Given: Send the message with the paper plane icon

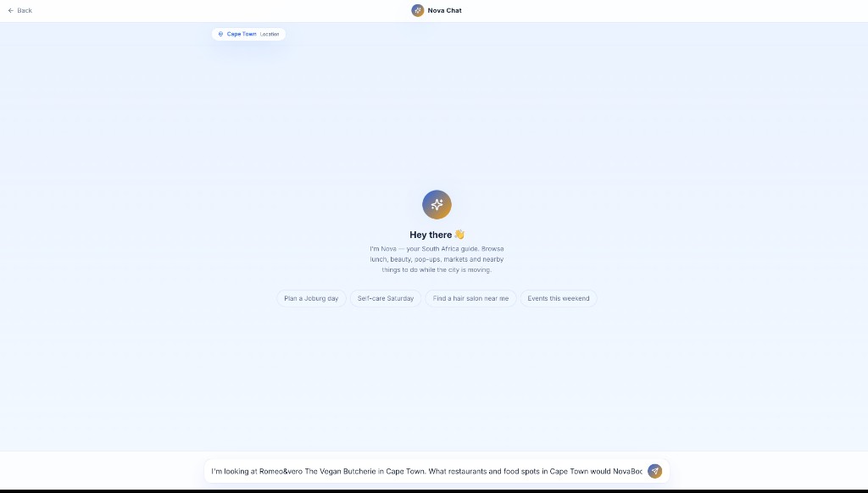Looking at the screenshot, I should (x=655, y=472).
